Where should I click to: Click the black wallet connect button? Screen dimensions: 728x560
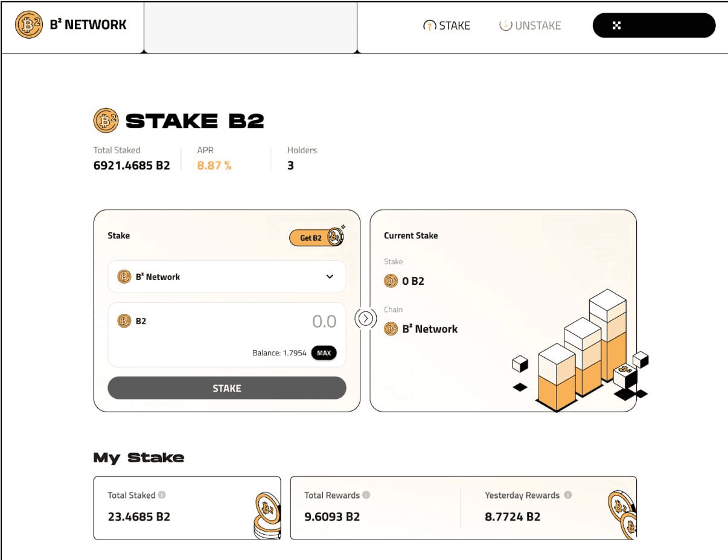[654, 25]
